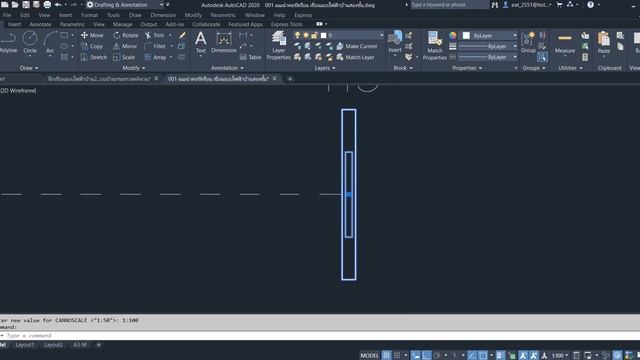The image size is (640, 360).
Task: Expand the Annotation panel
Action: 227,68
